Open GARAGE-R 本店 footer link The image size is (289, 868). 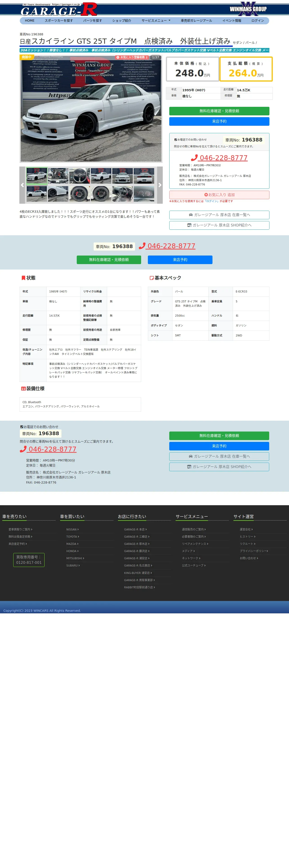click(135, 529)
